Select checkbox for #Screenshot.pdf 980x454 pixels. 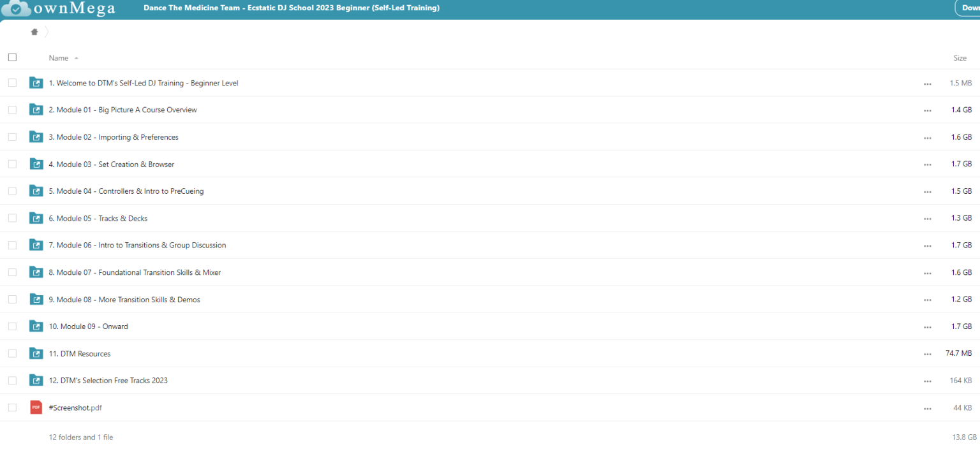[x=12, y=407]
